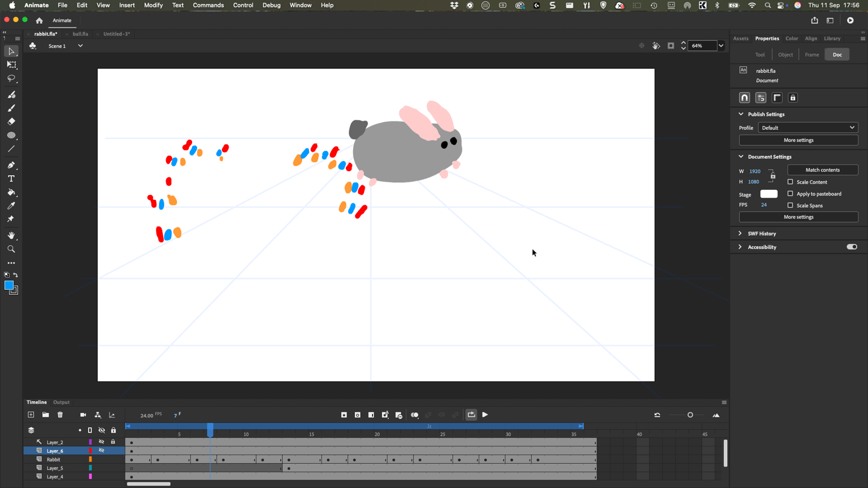
Task: Collapse the Publish Settings section
Action: click(741, 114)
